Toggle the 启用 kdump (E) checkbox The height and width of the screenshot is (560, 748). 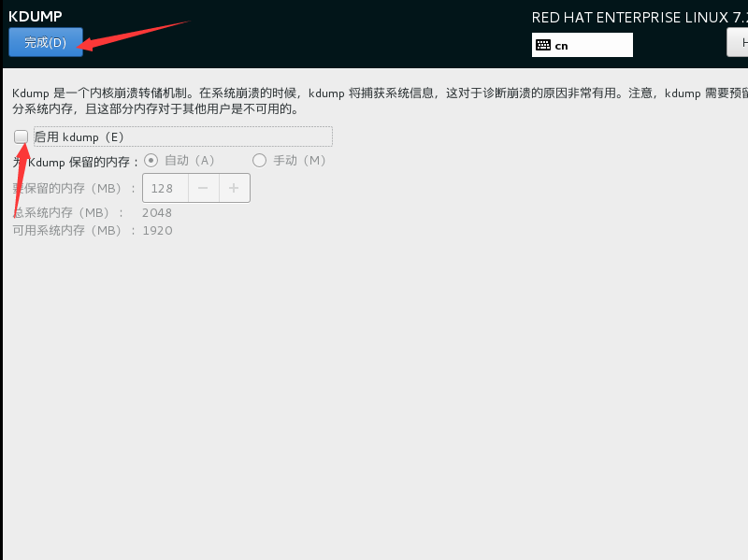click(21, 136)
